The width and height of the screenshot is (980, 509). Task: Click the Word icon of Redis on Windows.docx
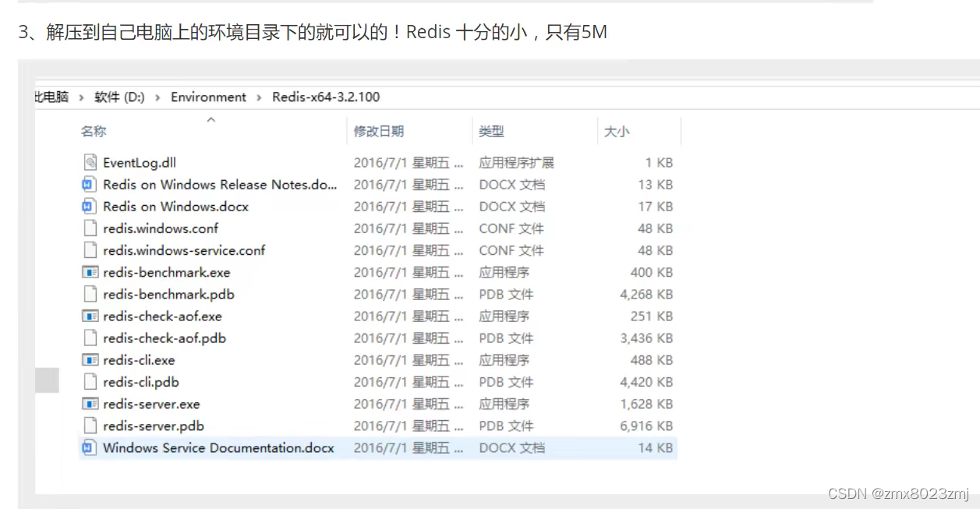(90, 207)
